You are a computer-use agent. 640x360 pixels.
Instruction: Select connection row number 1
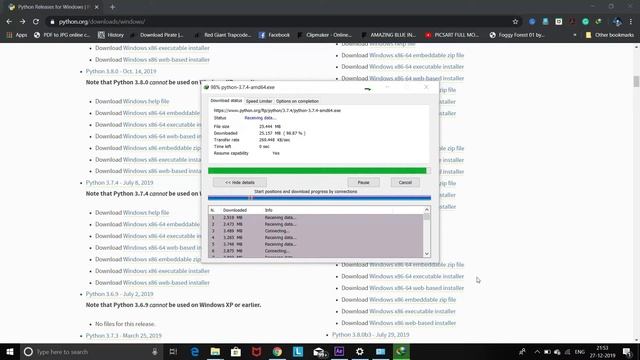[316, 218]
